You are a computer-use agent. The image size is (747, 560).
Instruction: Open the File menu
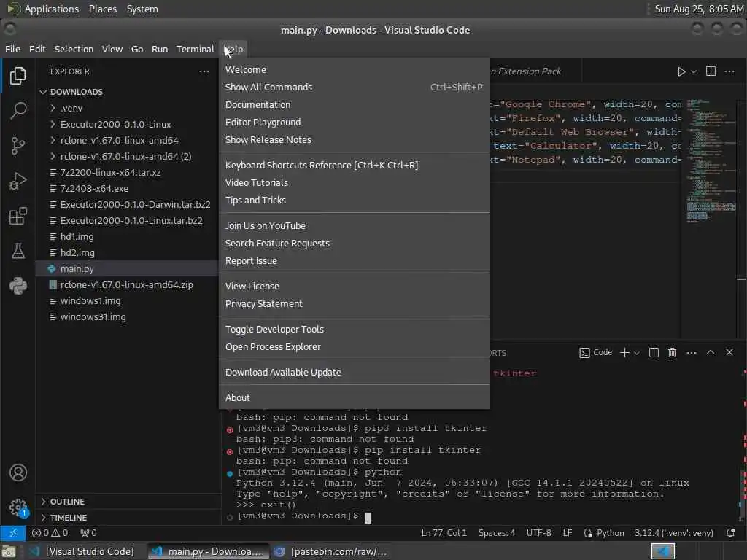[x=12, y=49]
